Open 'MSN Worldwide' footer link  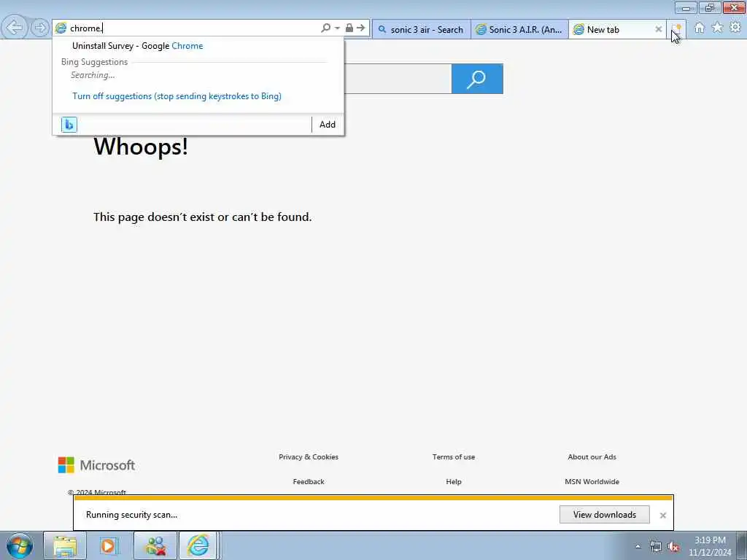tap(592, 482)
